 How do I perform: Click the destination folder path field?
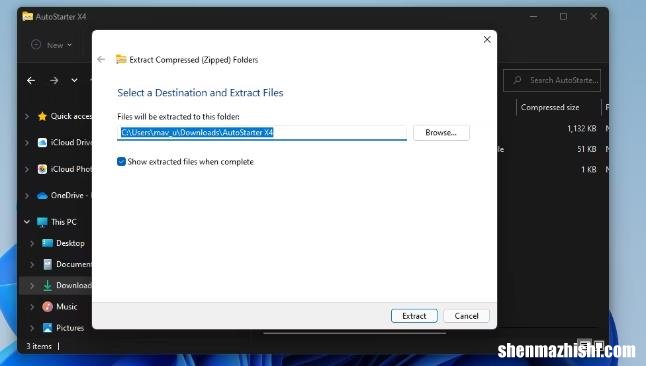(262, 133)
